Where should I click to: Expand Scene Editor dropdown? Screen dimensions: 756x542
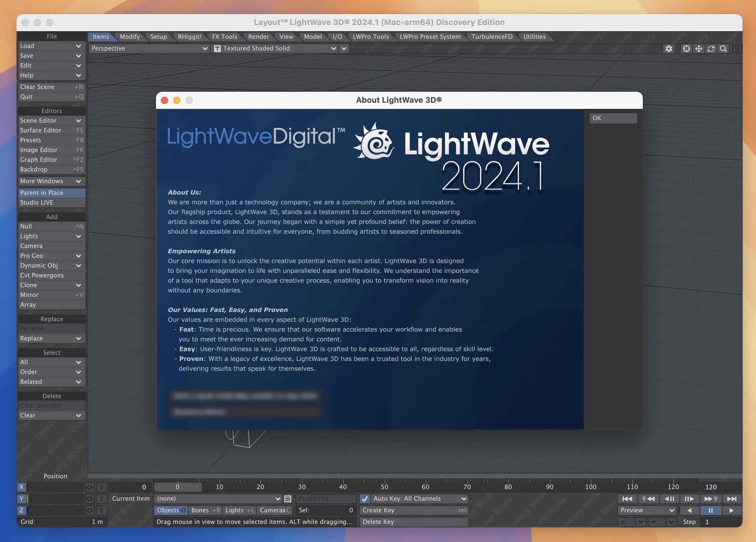(52, 121)
